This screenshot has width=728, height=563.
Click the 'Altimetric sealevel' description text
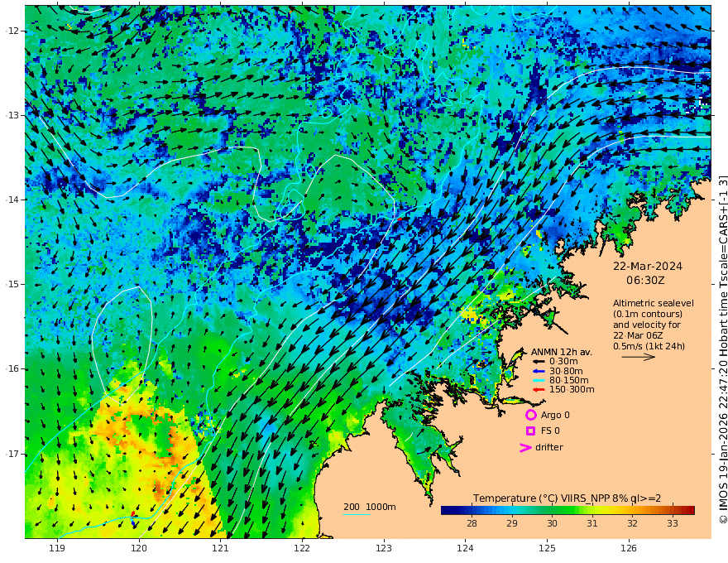654,303
